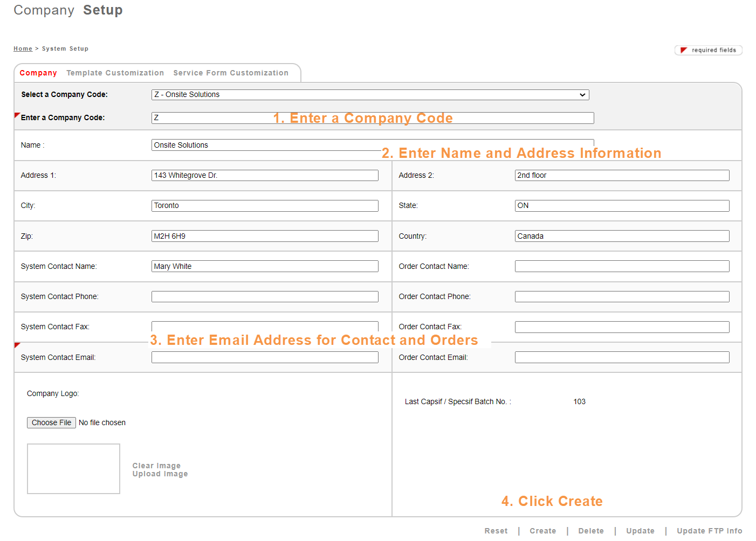Click into the System Contact Phone field
The height and width of the screenshot is (541, 756).
coord(265,297)
